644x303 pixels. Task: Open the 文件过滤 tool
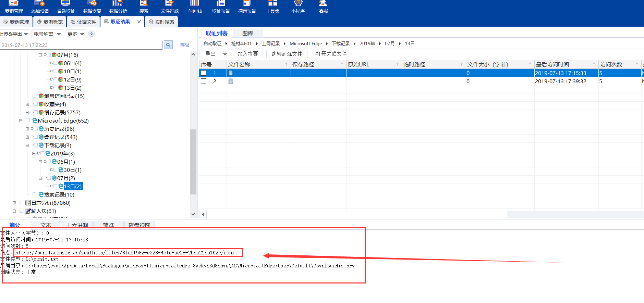(x=170, y=7)
